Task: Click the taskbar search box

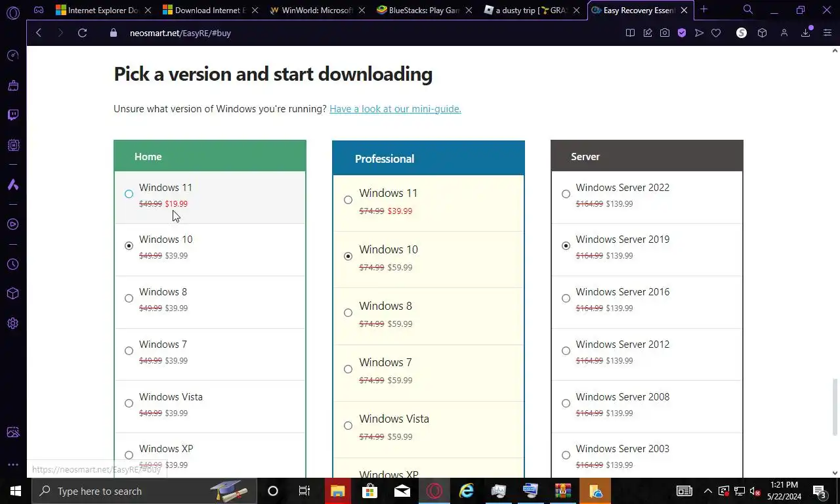Action: tap(143, 491)
